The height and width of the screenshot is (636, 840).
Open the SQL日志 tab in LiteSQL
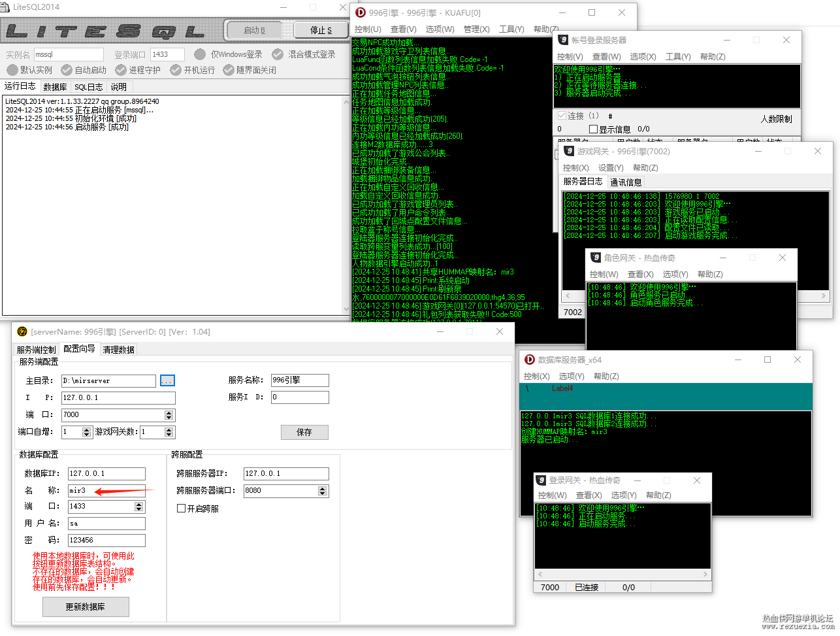click(x=88, y=87)
